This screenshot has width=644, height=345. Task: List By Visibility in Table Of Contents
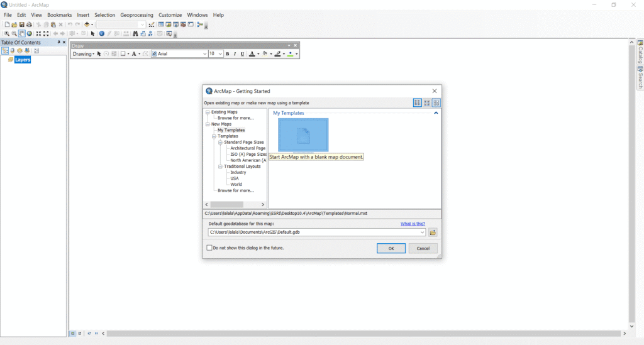point(19,51)
